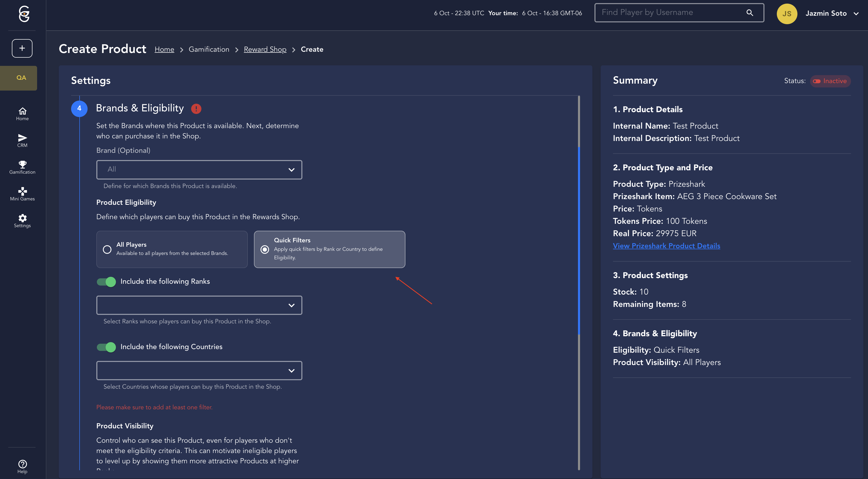The width and height of the screenshot is (868, 479).
Task: Open the View Prizeshark Product Details link
Action: click(x=666, y=246)
